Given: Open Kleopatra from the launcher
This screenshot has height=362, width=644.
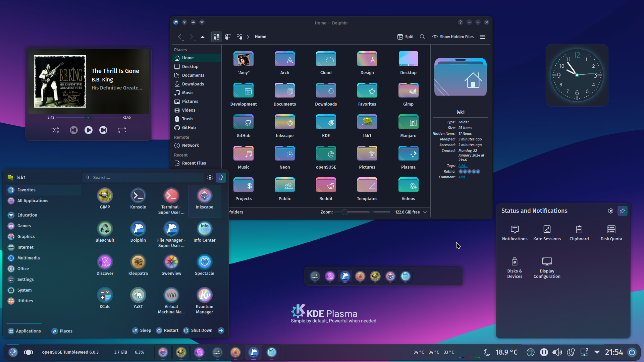Looking at the screenshot, I should coord(138,265).
